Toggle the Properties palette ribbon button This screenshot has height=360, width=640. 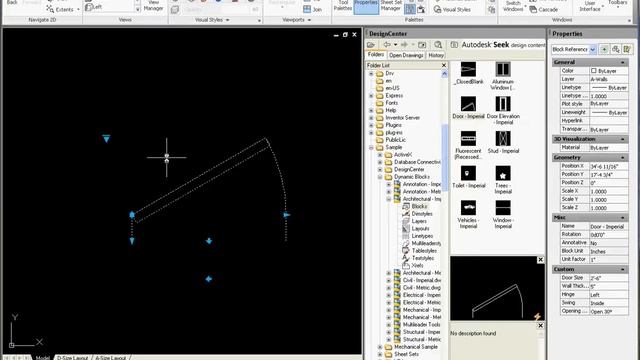[x=366, y=6]
